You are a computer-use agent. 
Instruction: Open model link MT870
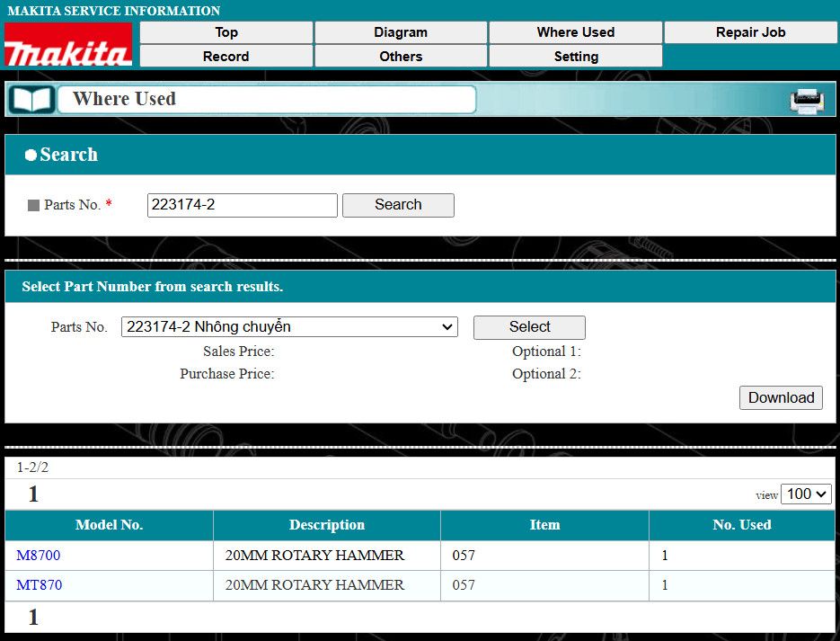(40, 584)
